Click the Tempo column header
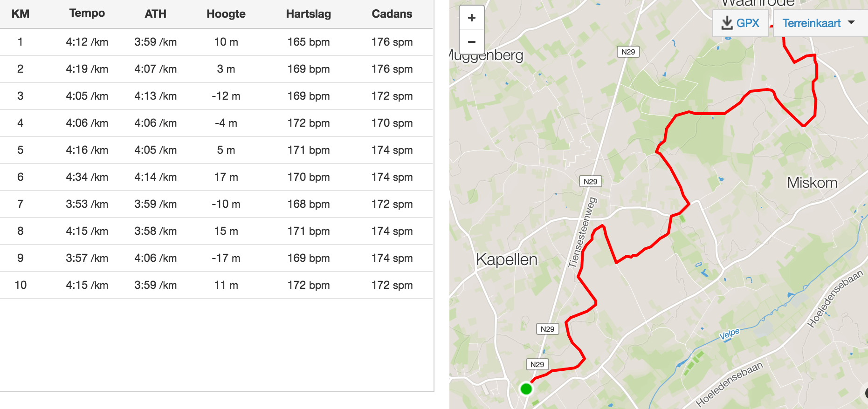Viewport: 868px width, 409px height. tap(87, 13)
